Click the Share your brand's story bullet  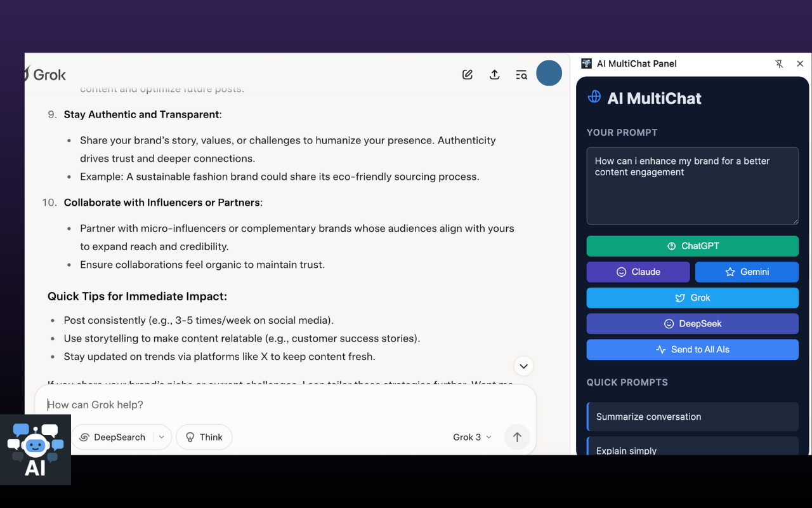(288, 149)
